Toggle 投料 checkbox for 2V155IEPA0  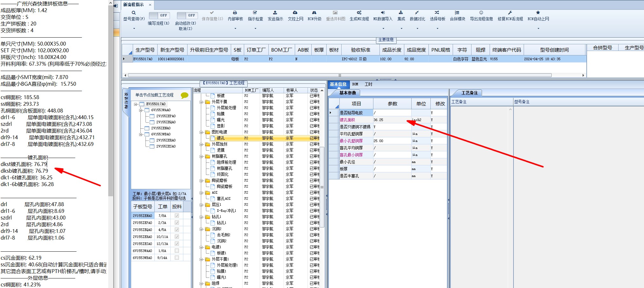[x=177, y=223]
